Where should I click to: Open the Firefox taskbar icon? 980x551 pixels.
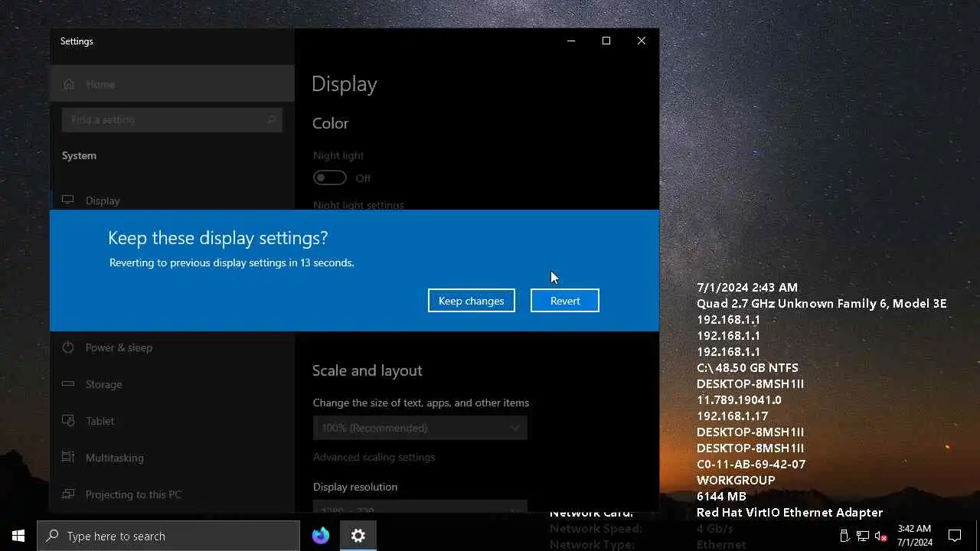321,536
